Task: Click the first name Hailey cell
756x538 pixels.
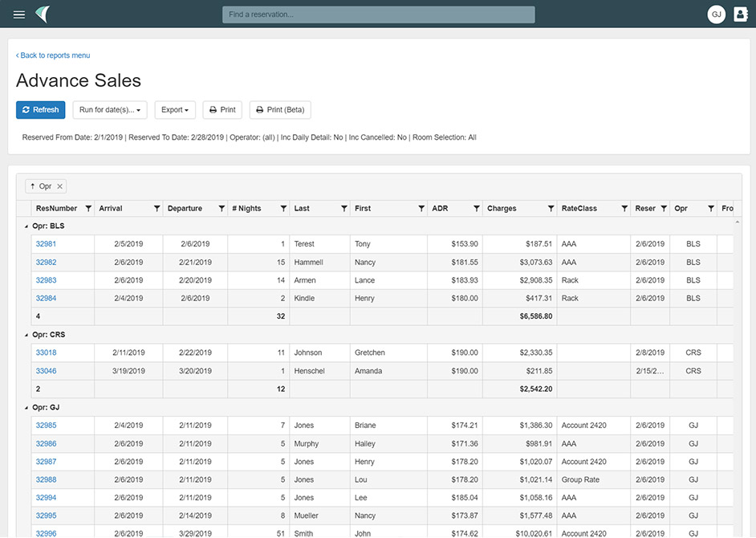Action: point(388,444)
